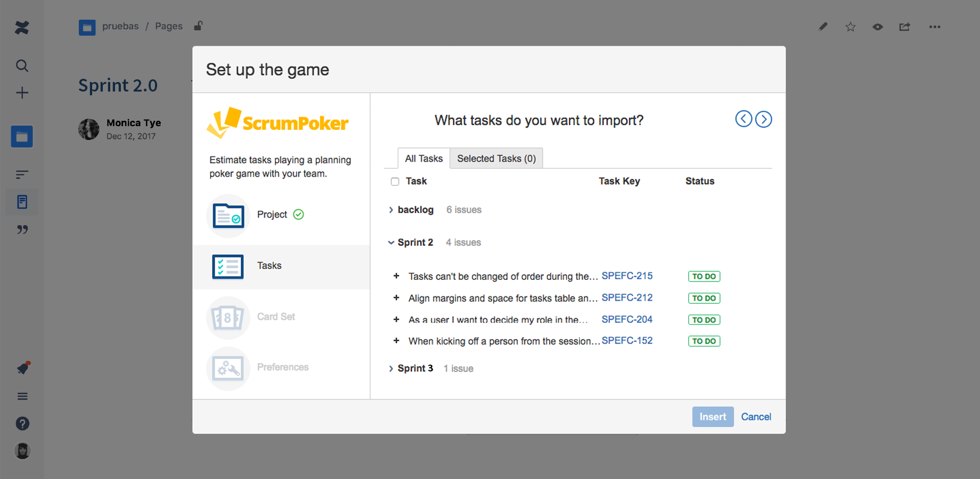Screen dimensions: 980x479
Task: Click the Task Key column header
Action: [619, 181]
